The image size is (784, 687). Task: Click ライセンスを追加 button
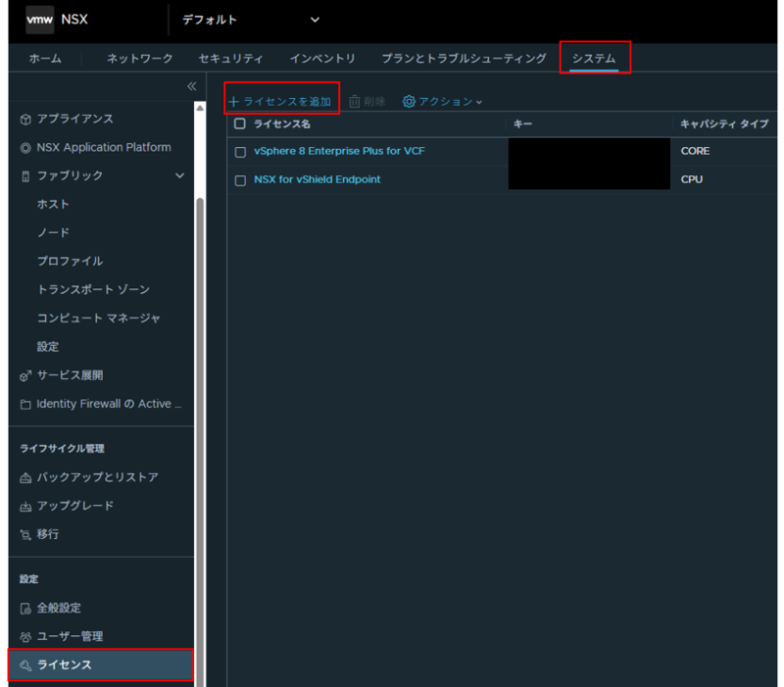pos(280,102)
